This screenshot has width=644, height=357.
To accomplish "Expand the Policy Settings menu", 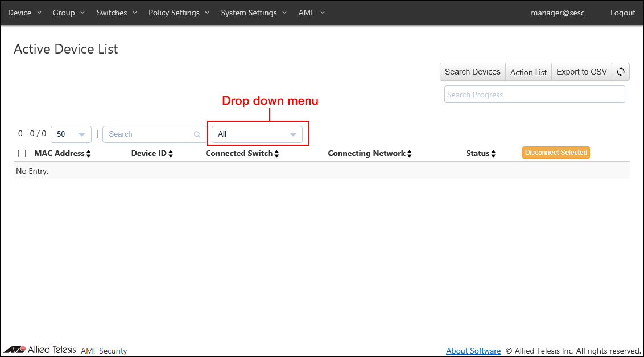I will tap(179, 13).
